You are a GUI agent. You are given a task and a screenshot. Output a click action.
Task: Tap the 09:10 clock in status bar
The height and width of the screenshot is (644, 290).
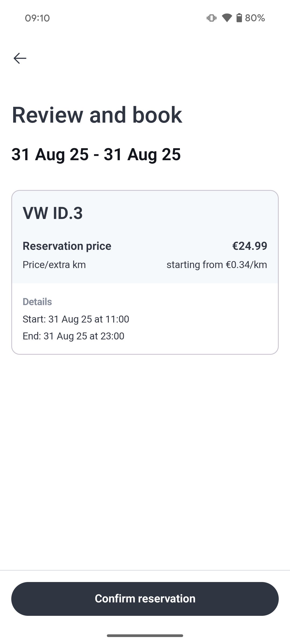(x=37, y=18)
